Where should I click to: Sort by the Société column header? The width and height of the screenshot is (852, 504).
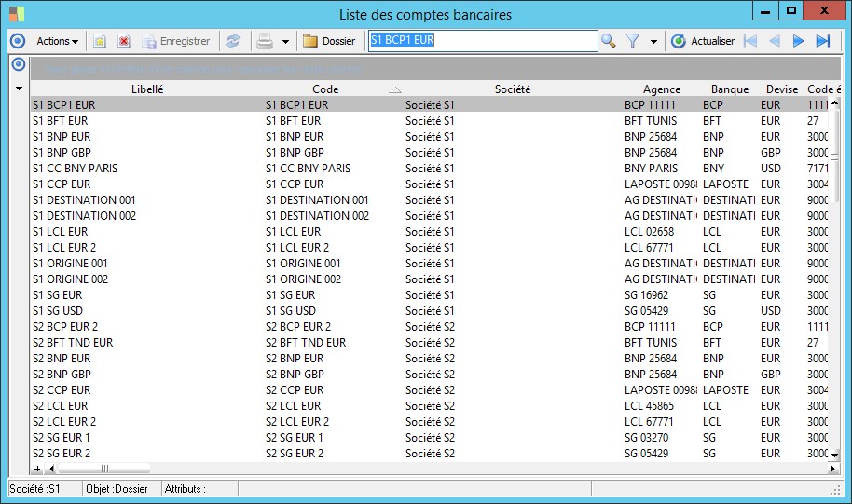coord(513,89)
